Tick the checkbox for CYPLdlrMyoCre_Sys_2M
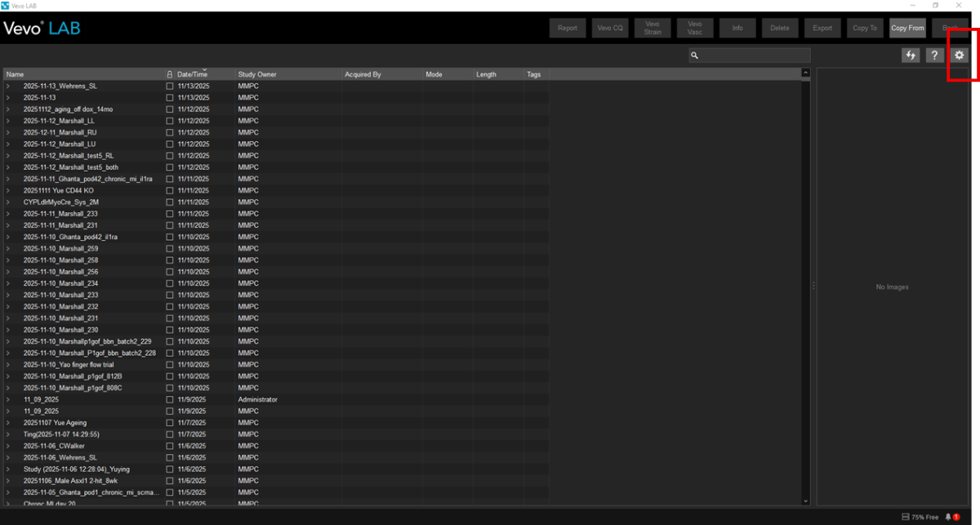Image resolution: width=980 pixels, height=525 pixels. point(170,202)
